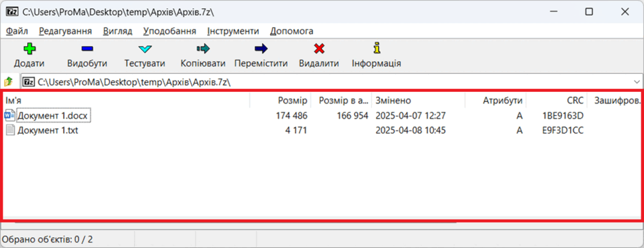Screen dimensions: 644x248
Task: Click the 7z icon in title bar
Action: pyautogui.click(x=12, y=12)
